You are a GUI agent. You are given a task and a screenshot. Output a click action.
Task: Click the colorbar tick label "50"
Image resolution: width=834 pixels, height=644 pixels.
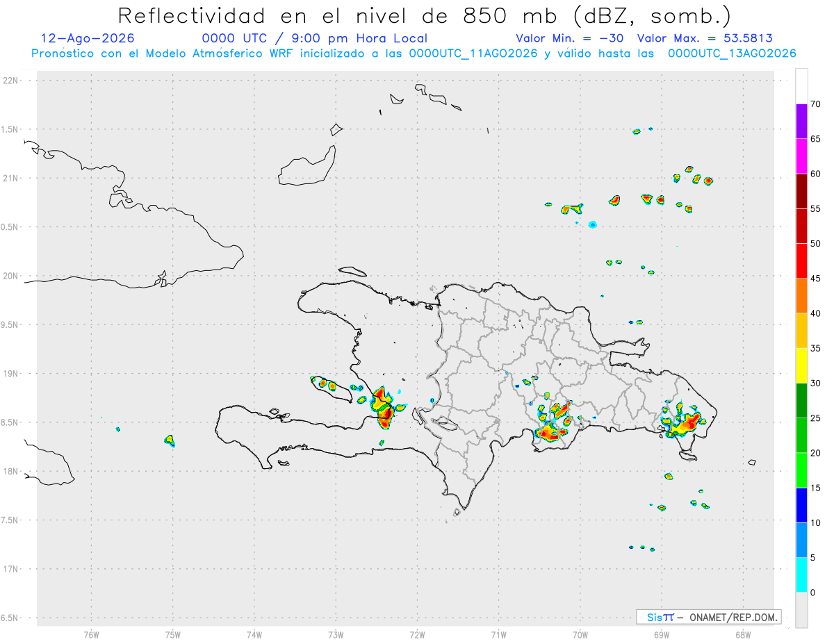tap(816, 244)
